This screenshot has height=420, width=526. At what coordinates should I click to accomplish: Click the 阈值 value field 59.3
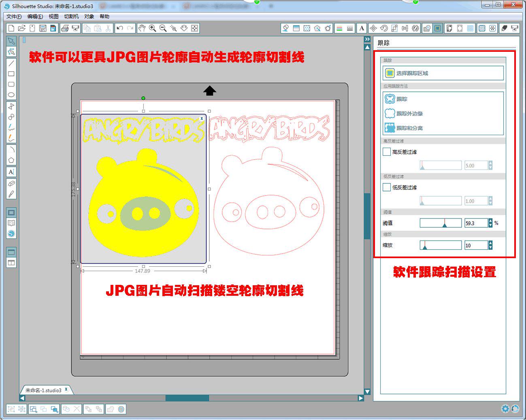pos(476,223)
